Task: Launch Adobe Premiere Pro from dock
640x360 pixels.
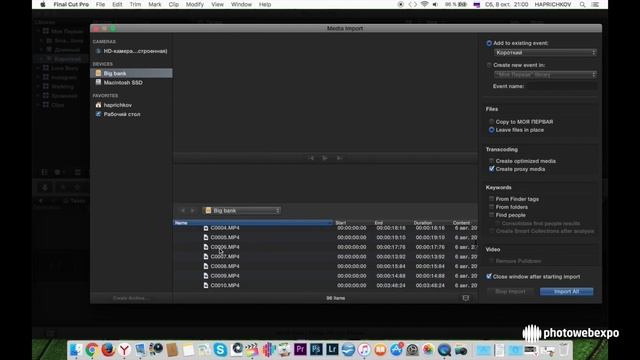Action: point(300,349)
